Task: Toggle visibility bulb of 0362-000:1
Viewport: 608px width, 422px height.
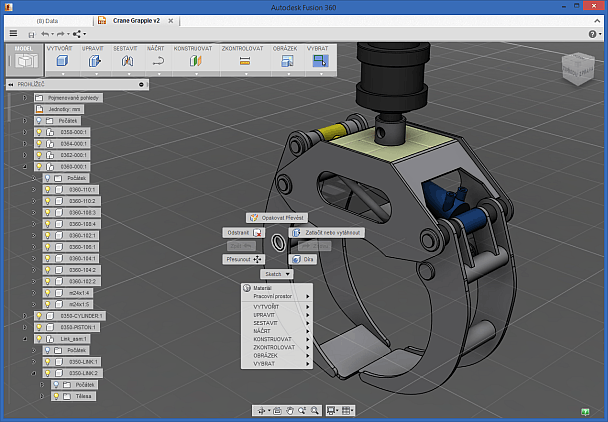Action: tap(39, 155)
